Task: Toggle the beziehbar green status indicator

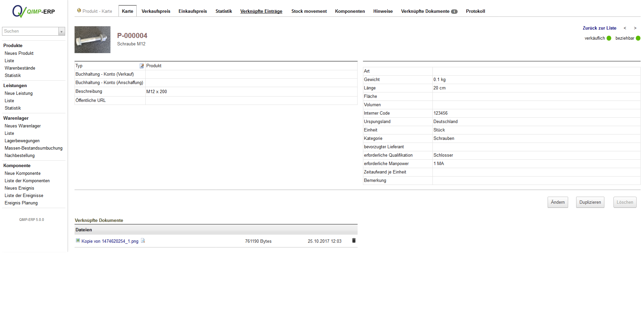Action: (638, 38)
